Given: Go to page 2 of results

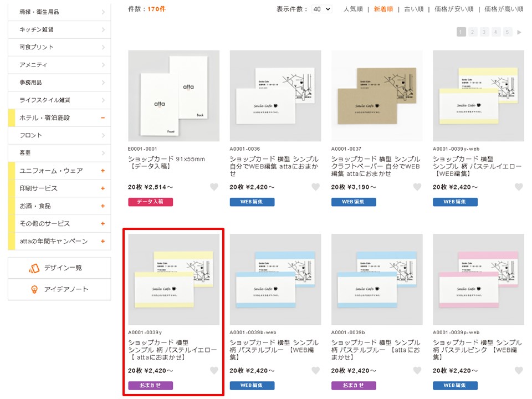Looking at the screenshot, I should pos(473,32).
